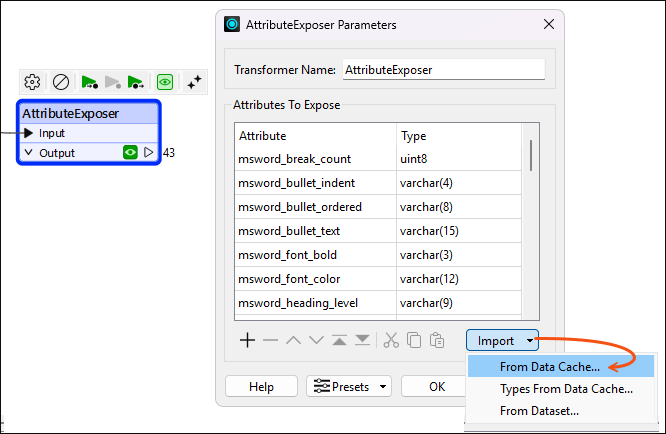Click the sparkle AI assist icon
The width and height of the screenshot is (666, 434).
coord(194,82)
